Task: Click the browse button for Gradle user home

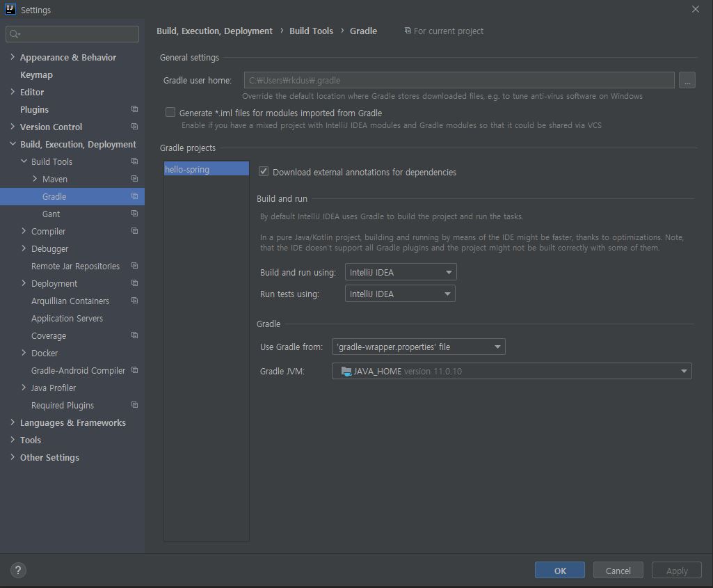Action: (x=687, y=81)
